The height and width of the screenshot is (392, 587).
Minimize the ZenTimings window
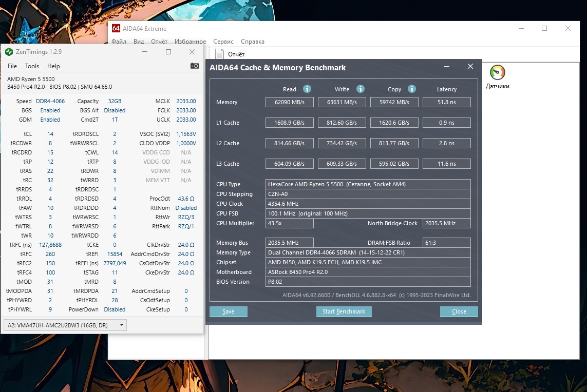point(145,52)
